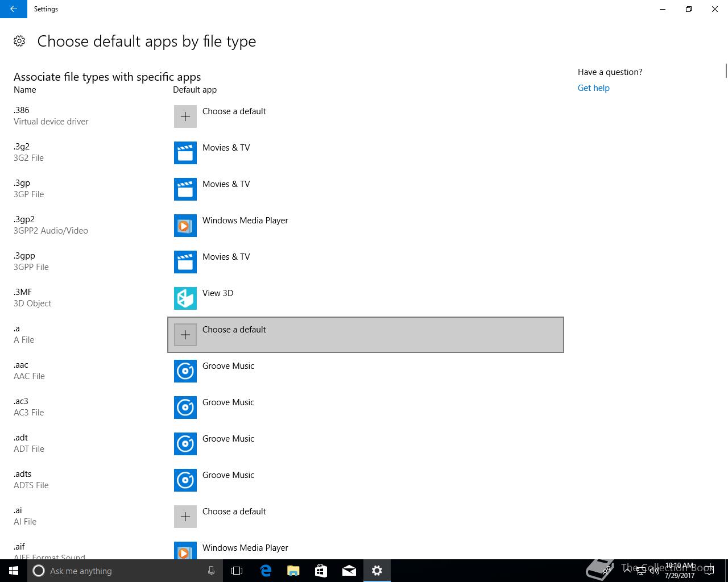Viewport: 728px width, 582px height.
Task: Open the Store from the taskbar
Action: coord(321,571)
